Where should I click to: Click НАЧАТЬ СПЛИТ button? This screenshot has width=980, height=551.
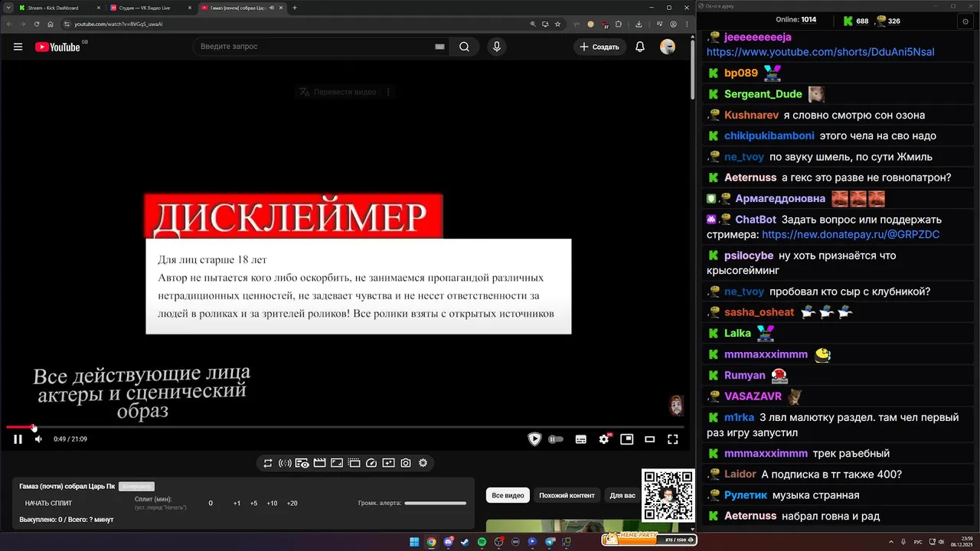tap(49, 503)
